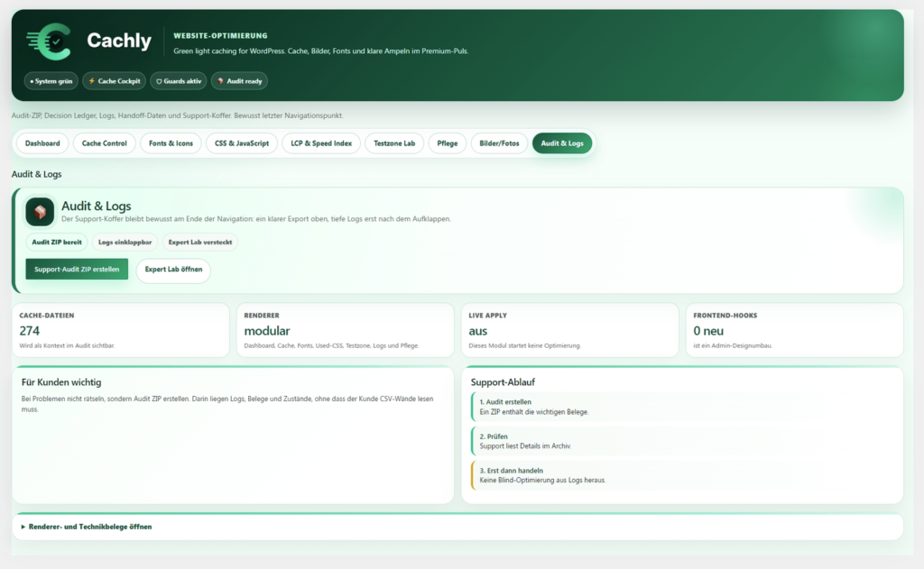Switch to the Pflege tab
924x569 pixels.
(448, 143)
